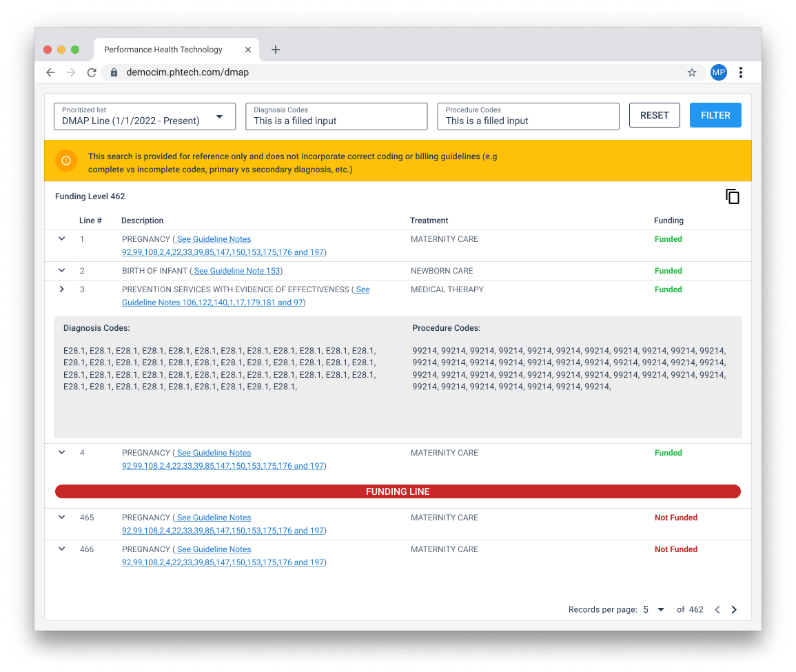Open a new browser tab
This screenshot has height=672, width=796.
click(276, 50)
